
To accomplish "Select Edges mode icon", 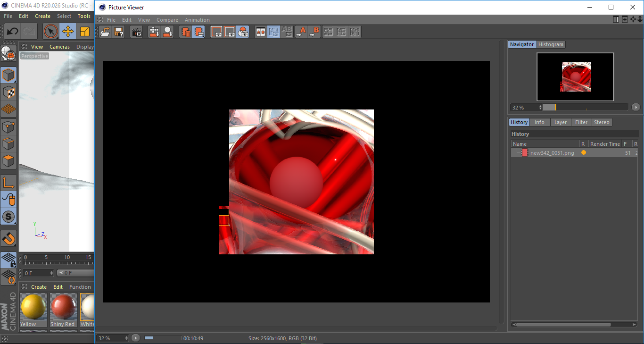I will click(8, 143).
